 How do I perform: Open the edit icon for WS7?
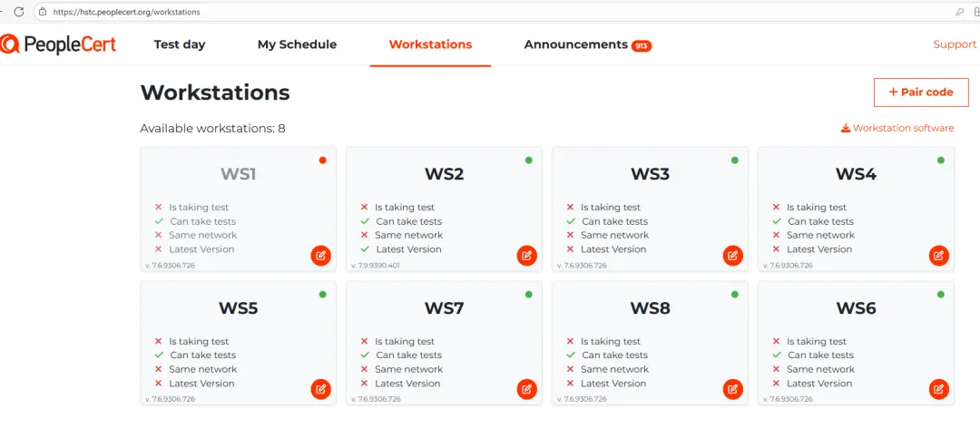click(x=526, y=390)
